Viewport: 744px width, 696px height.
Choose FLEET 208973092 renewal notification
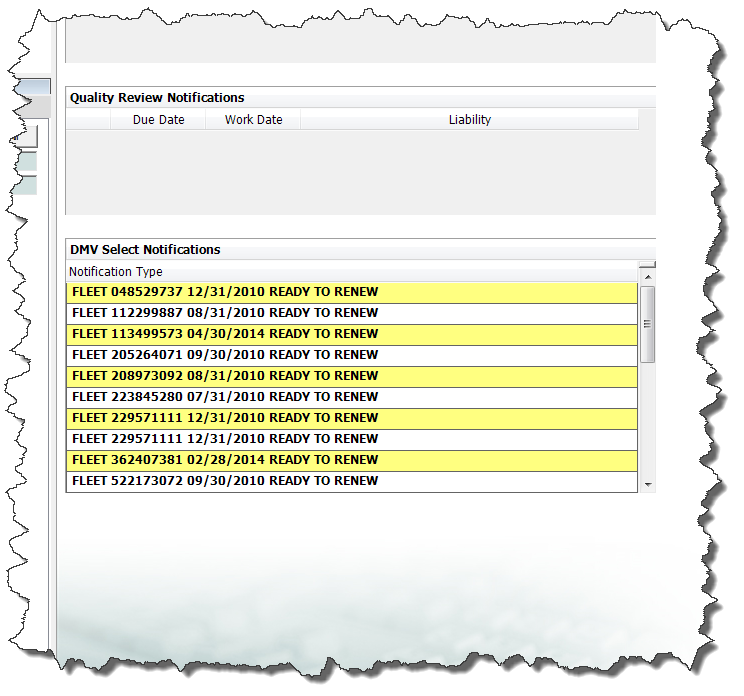click(x=225, y=376)
